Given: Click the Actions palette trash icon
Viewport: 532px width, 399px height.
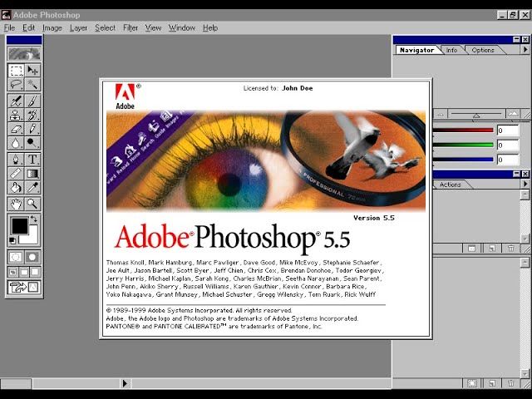Looking at the screenshot, I should pos(510,249).
